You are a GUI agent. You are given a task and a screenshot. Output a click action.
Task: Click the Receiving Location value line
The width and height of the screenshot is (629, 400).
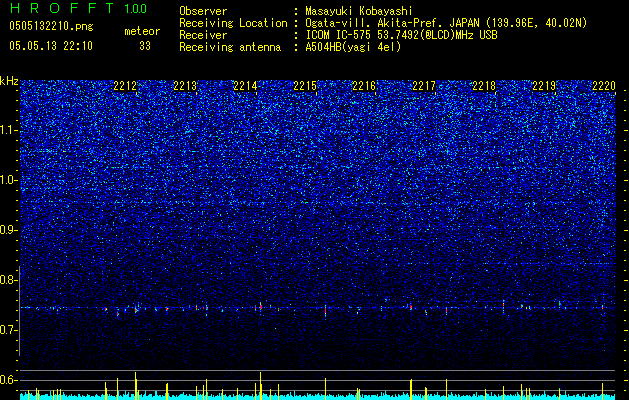tap(446, 23)
